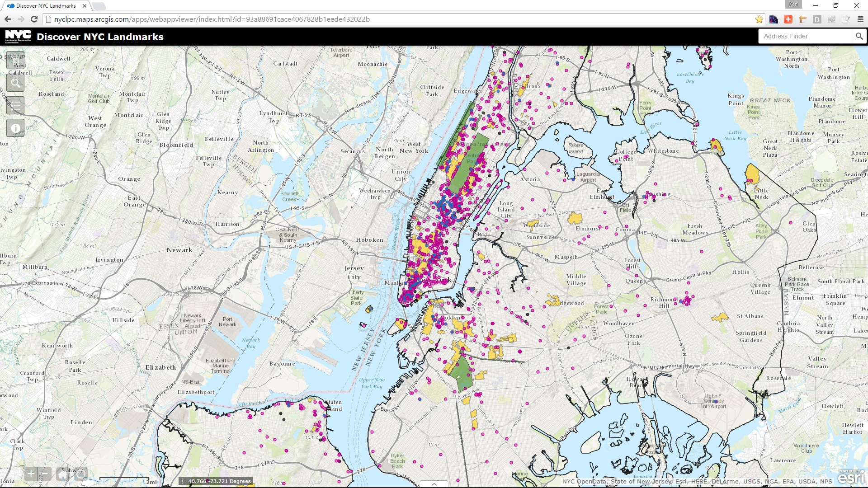Click the coordinates readout text
Image resolution: width=868 pixels, height=488 pixels.
tap(220, 481)
